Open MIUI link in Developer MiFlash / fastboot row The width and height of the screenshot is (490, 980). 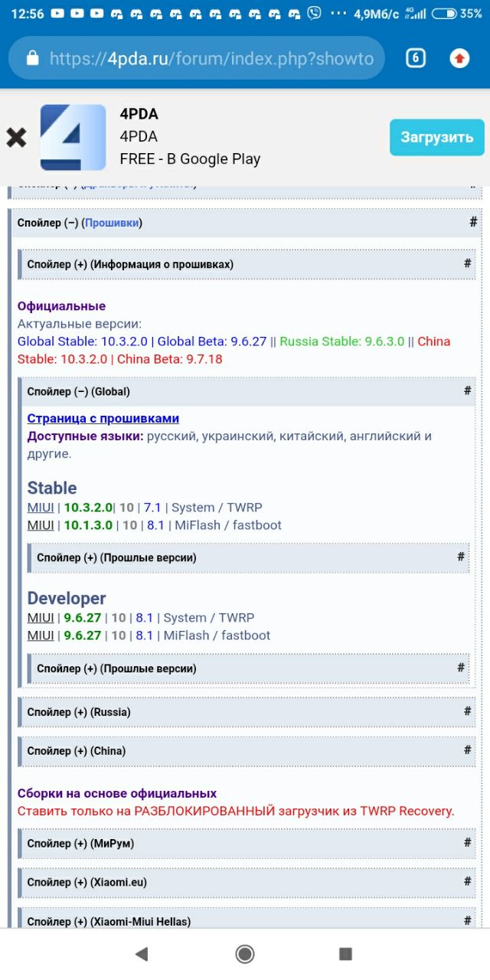coord(41,635)
